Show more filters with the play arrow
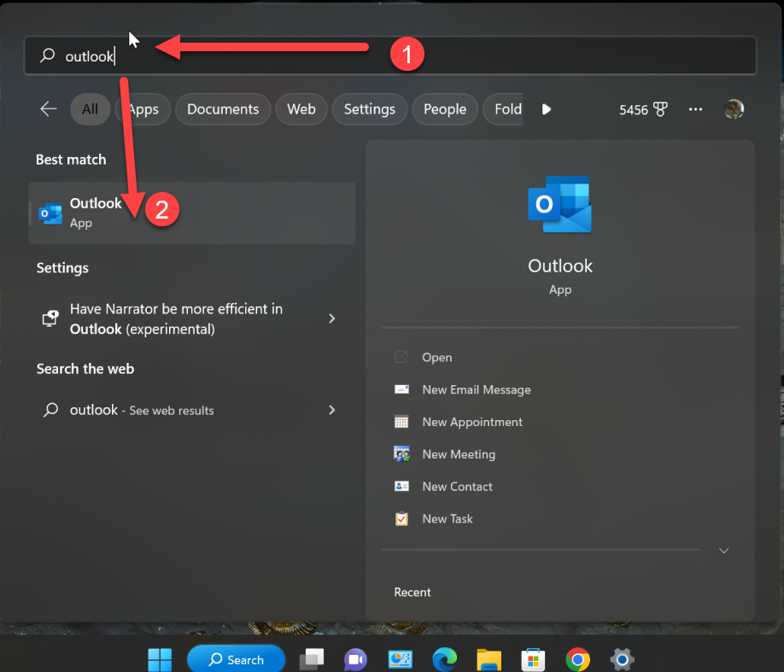The image size is (784, 672). tap(547, 109)
